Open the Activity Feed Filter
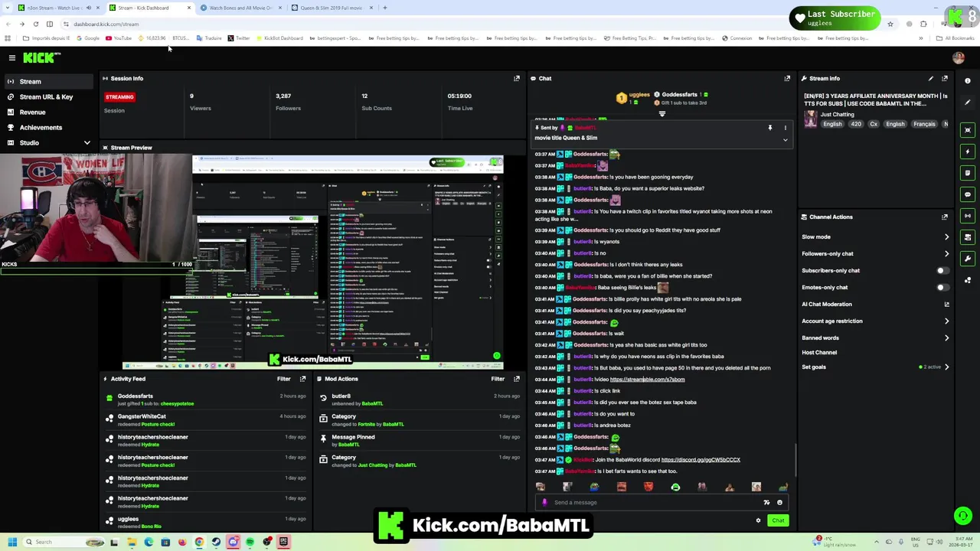This screenshot has height=551, width=980. (283, 379)
